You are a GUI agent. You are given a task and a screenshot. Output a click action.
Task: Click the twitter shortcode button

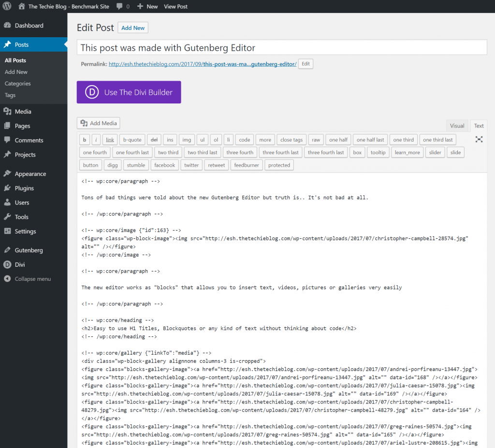pos(191,165)
